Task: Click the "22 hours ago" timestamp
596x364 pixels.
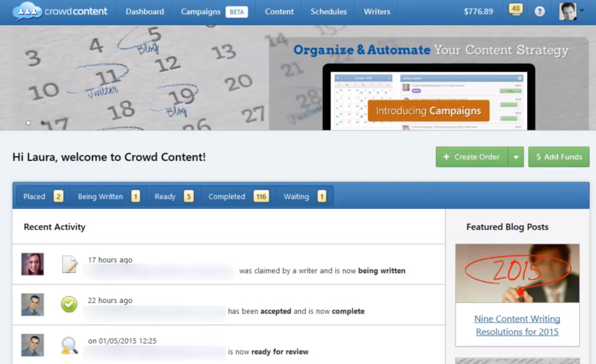Action: pos(110,300)
